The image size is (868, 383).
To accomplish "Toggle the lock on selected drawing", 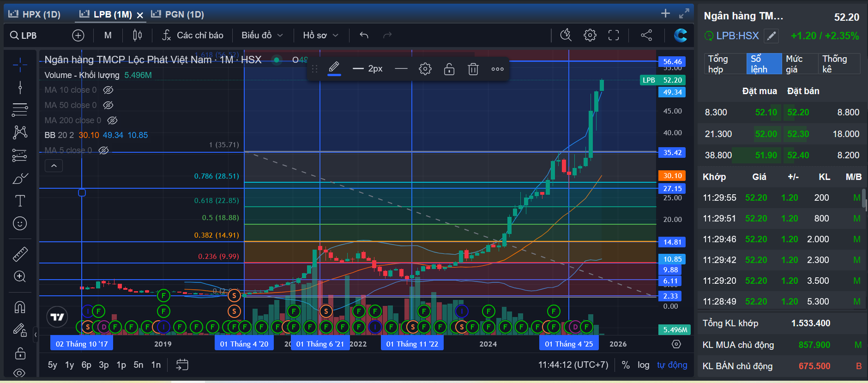I will point(449,69).
